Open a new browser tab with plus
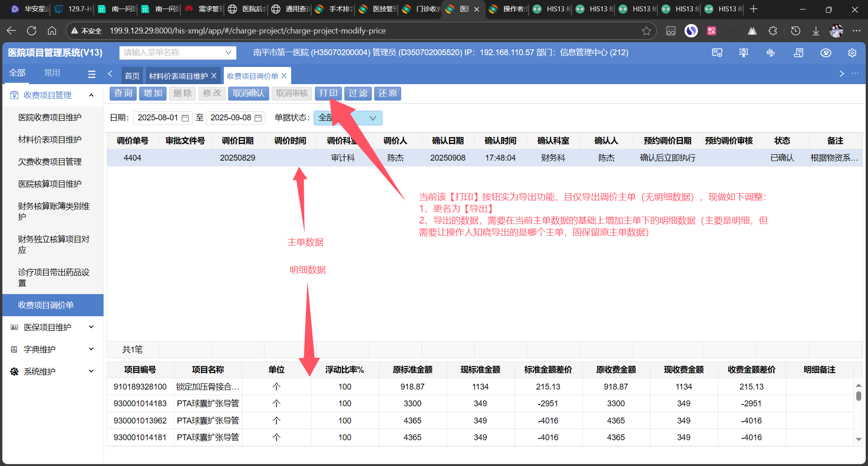The image size is (868, 466). click(x=753, y=9)
